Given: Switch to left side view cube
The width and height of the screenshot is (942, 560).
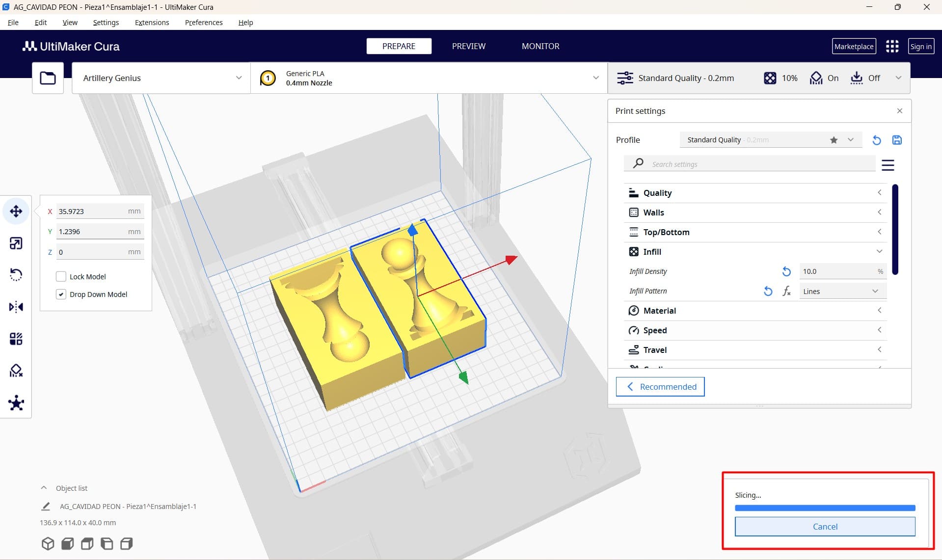Looking at the screenshot, I should (107, 544).
